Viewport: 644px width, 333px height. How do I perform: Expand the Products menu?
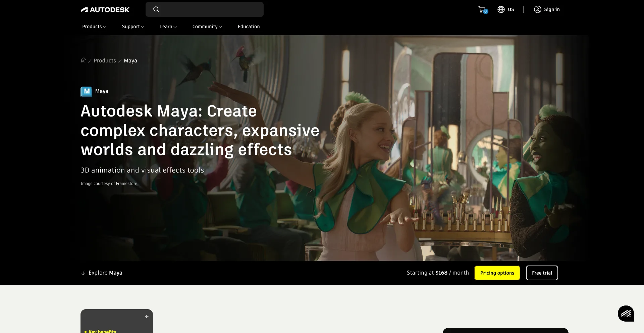coord(94,27)
